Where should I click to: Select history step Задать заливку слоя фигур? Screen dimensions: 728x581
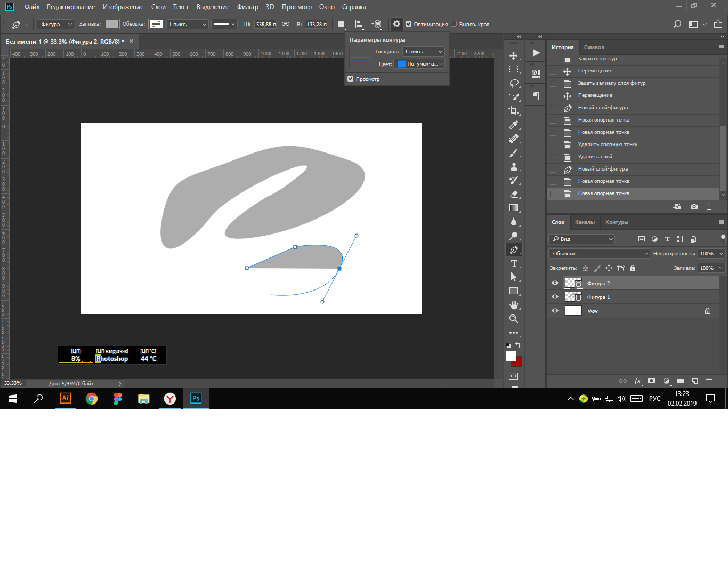pos(633,83)
